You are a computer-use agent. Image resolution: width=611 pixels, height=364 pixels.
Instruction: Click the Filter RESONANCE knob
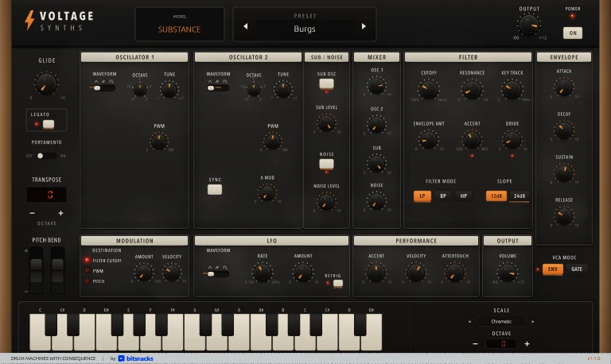(x=472, y=90)
